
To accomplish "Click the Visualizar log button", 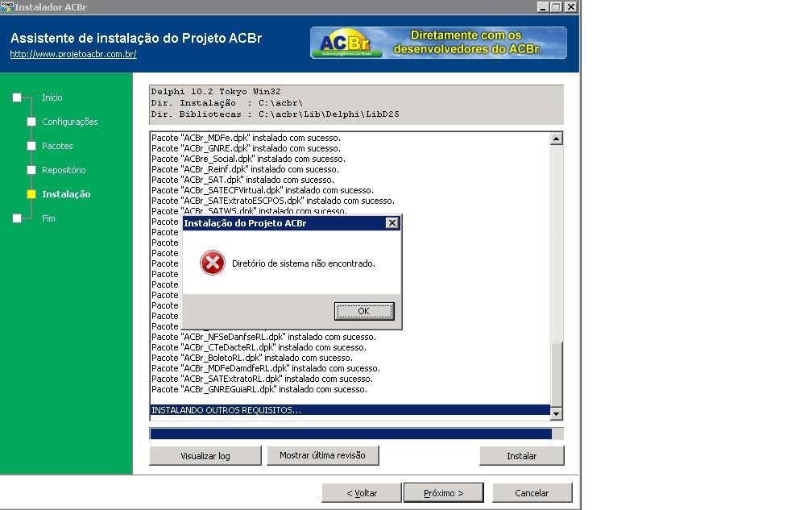I will [205, 456].
